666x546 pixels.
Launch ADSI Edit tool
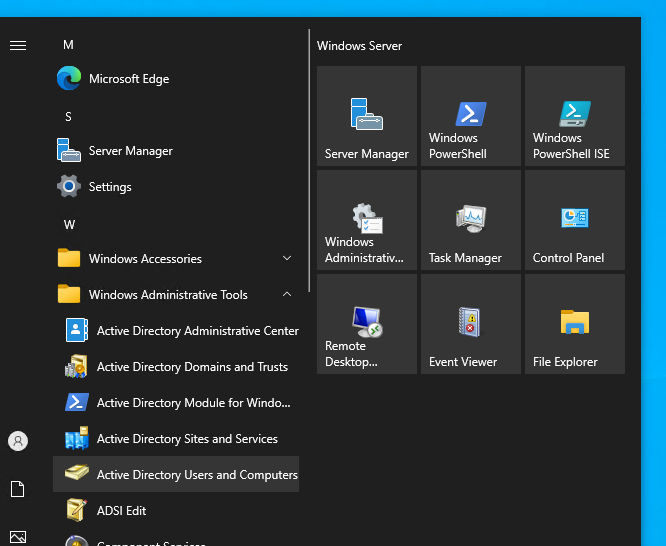176,510
